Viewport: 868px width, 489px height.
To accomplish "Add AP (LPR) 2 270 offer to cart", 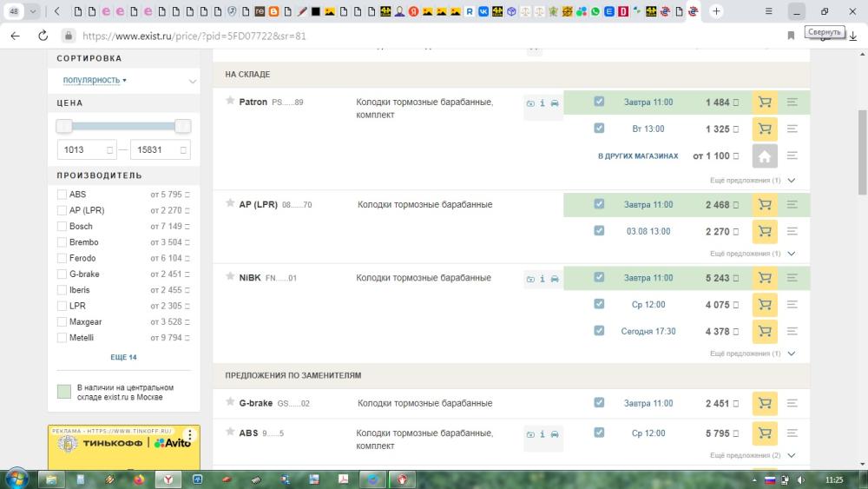I will pyautogui.click(x=765, y=232).
